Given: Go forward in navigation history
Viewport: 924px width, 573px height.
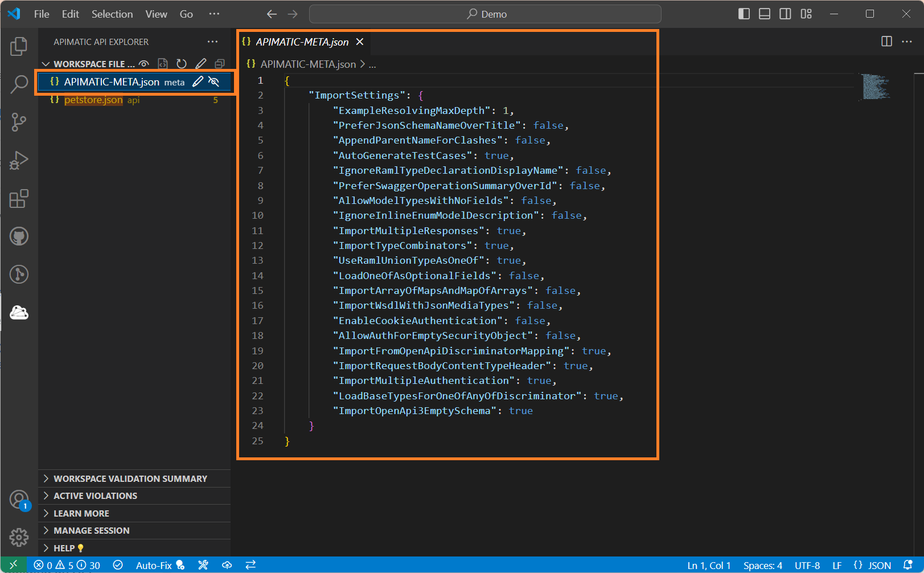Looking at the screenshot, I should point(293,14).
